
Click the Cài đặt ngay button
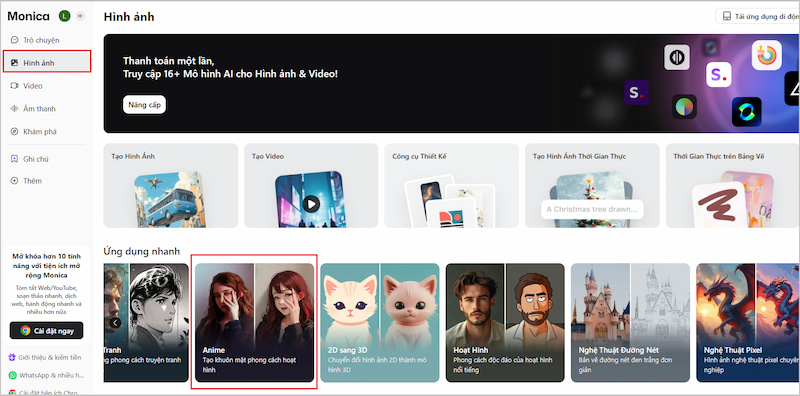46,331
